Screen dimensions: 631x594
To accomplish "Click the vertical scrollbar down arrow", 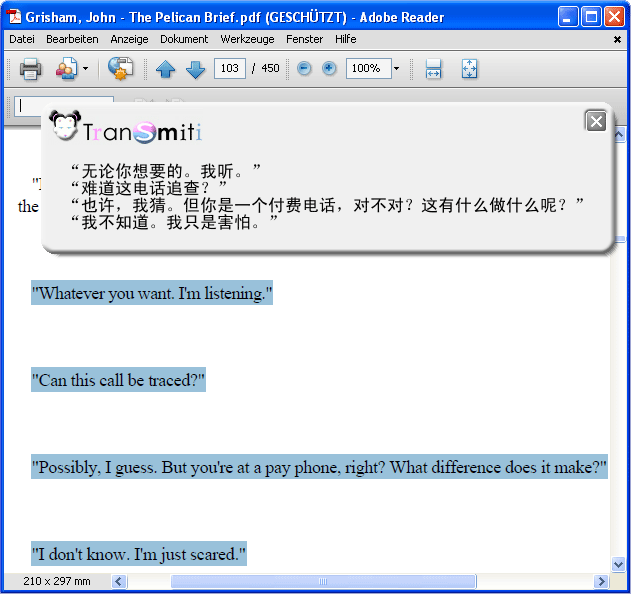I will click(619, 564).
